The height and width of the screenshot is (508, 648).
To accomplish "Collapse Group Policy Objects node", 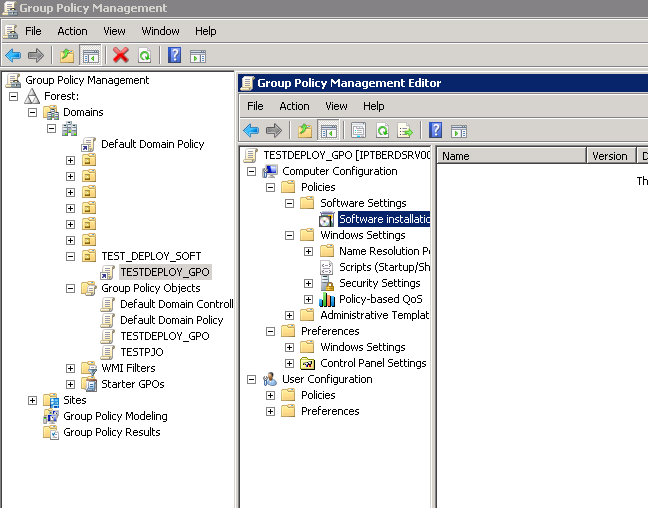I will coord(71,289).
